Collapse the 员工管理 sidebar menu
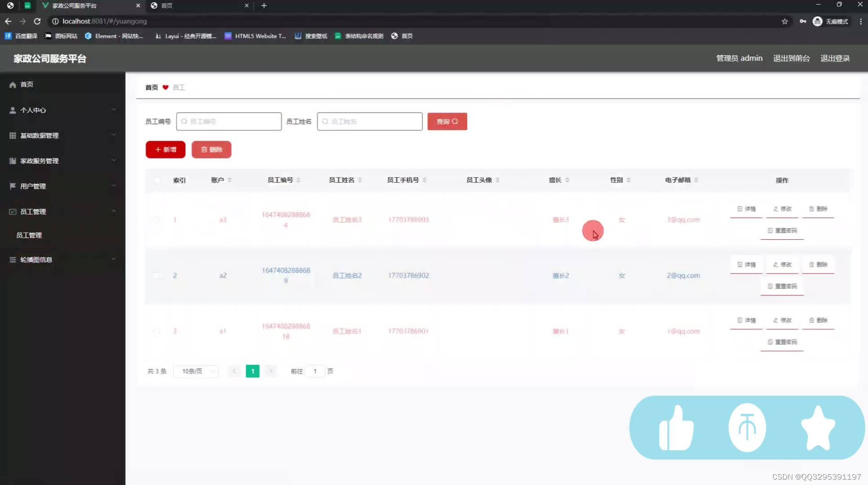The height and width of the screenshot is (485, 868). tap(62, 212)
